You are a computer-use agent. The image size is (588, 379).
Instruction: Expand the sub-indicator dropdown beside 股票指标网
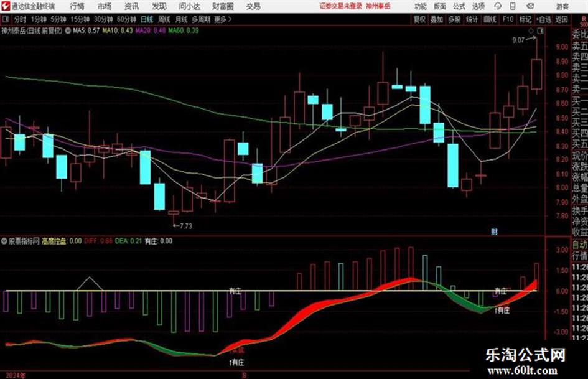click(x=4, y=241)
